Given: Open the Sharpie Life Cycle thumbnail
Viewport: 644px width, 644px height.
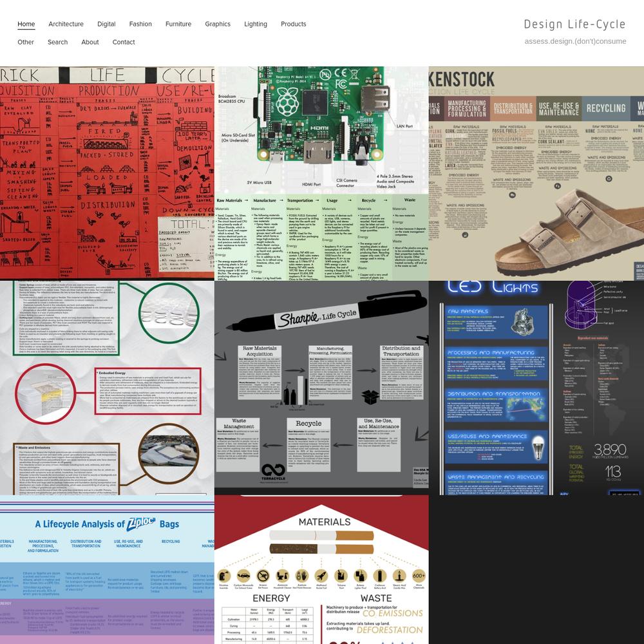Looking at the screenshot, I should coord(321,388).
